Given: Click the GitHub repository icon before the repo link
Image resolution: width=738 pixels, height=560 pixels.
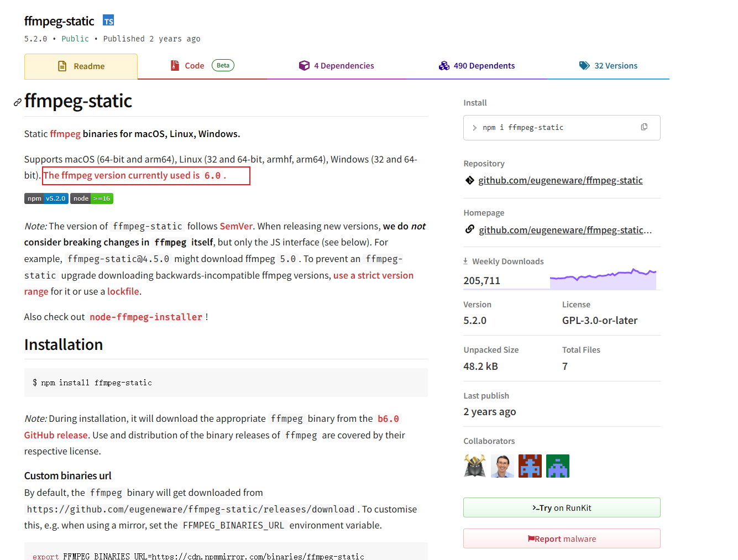Looking at the screenshot, I should click(469, 180).
